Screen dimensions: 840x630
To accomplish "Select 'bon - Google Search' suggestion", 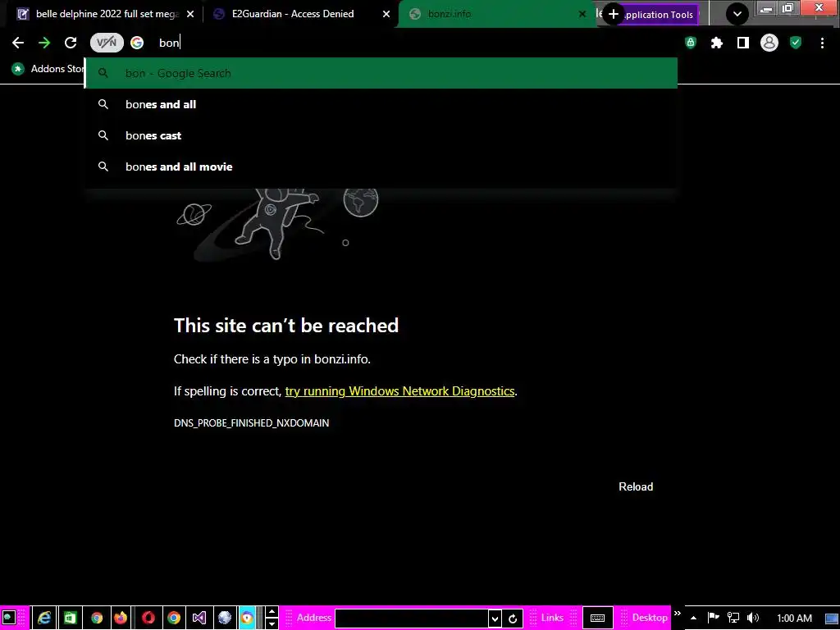I will pos(381,73).
